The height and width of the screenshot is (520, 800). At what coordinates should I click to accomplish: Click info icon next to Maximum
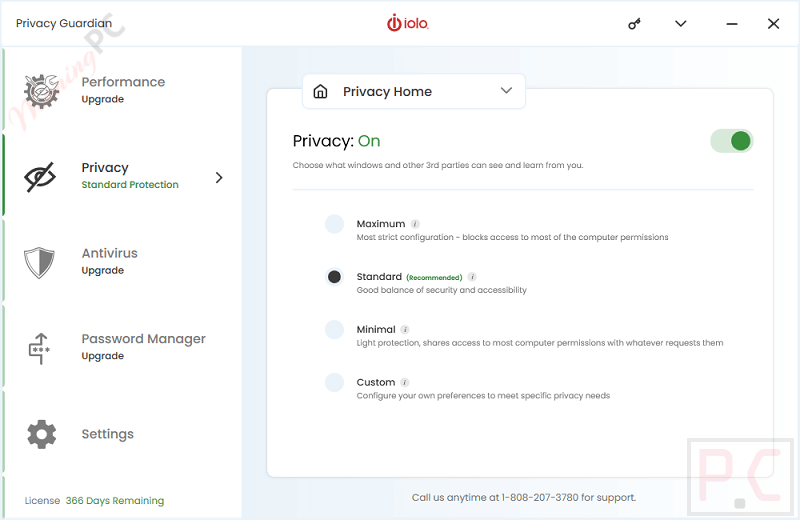pos(415,224)
